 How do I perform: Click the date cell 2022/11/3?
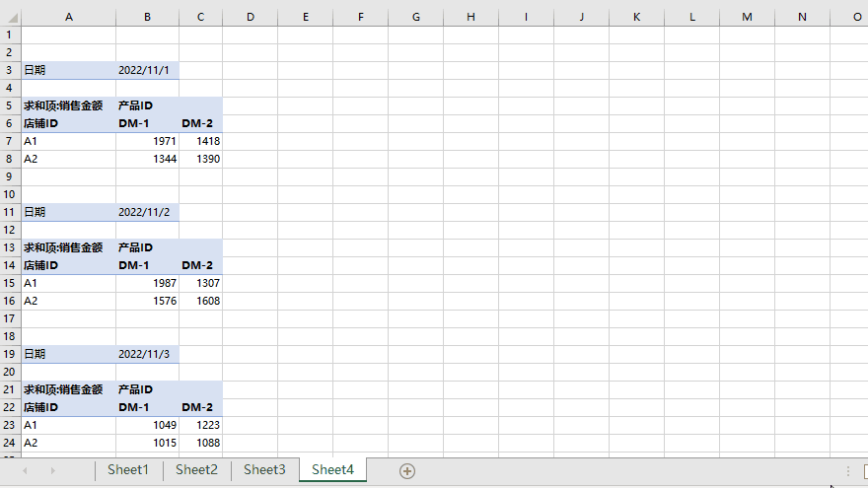[147, 354]
